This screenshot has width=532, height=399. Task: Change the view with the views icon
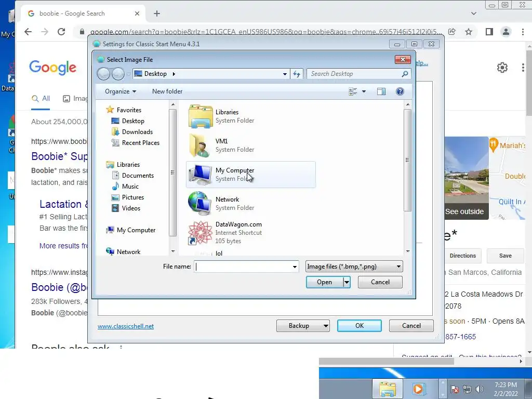(353, 91)
